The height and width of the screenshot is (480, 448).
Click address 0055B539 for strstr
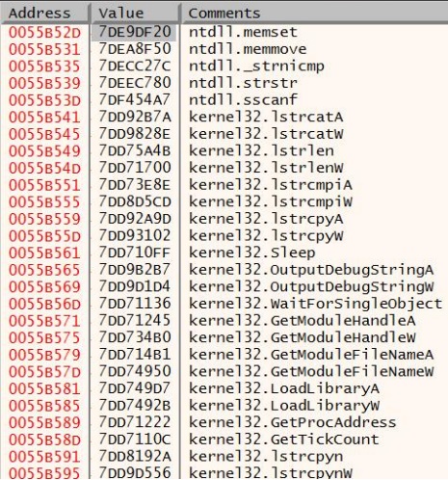(x=44, y=83)
